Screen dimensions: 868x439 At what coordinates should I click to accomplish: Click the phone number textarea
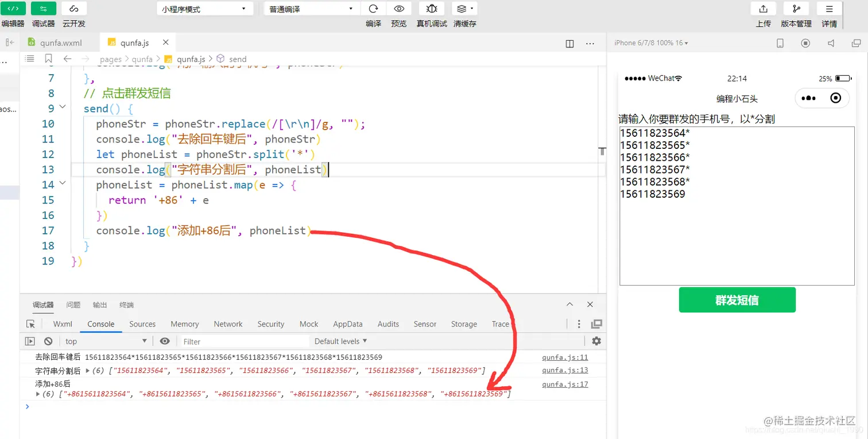(737, 206)
